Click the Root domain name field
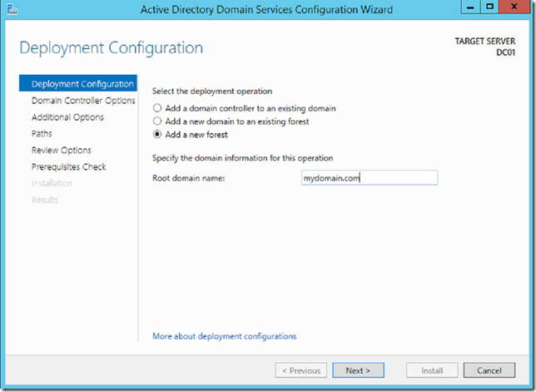This screenshot has height=392, width=536. point(370,178)
